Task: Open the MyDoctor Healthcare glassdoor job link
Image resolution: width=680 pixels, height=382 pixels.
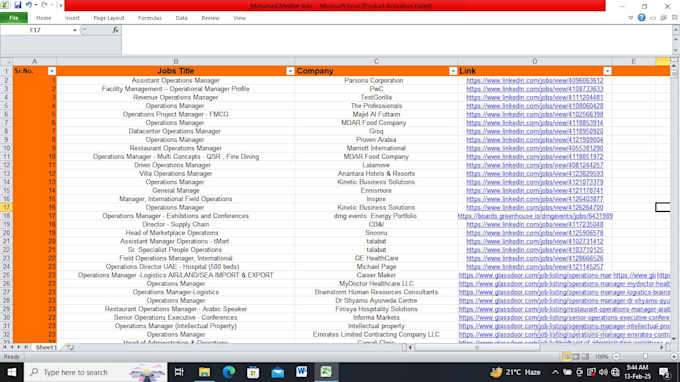Action: pos(564,284)
